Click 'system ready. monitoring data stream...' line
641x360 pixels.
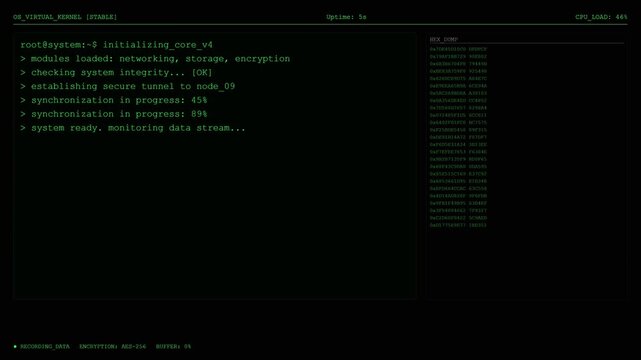click(x=133, y=128)
